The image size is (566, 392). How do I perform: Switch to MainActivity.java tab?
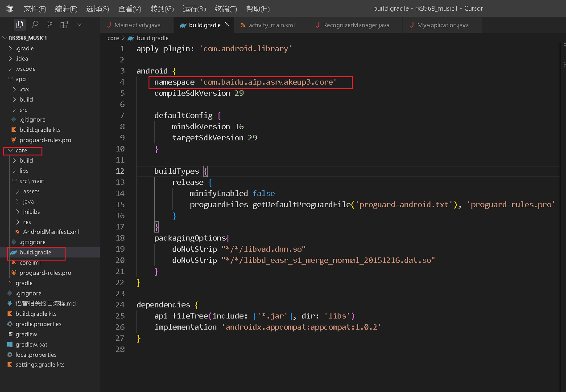[x=137, y=25]
